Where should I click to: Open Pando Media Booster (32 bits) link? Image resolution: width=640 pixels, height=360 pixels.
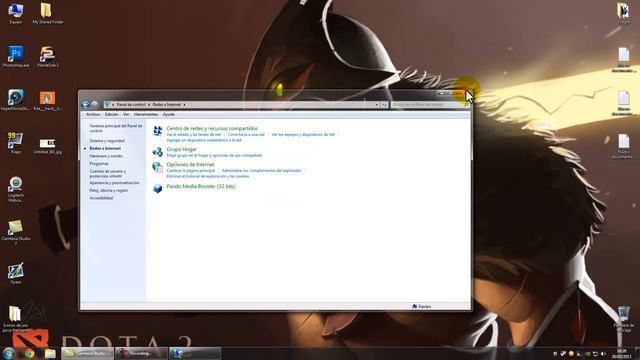click(x=201, y=186)
